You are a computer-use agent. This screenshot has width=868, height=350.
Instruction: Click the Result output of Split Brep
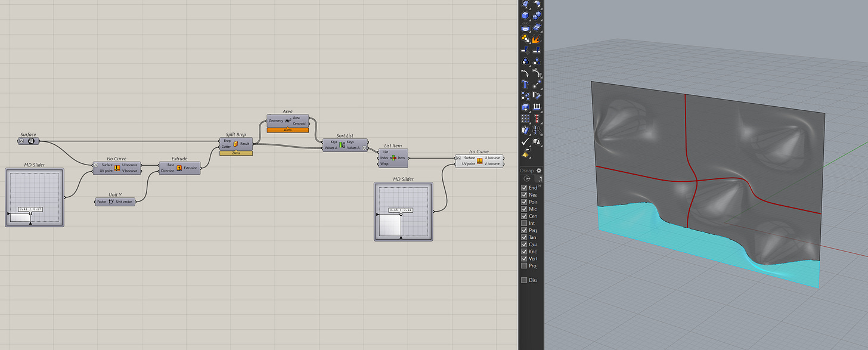coord(245,144)
